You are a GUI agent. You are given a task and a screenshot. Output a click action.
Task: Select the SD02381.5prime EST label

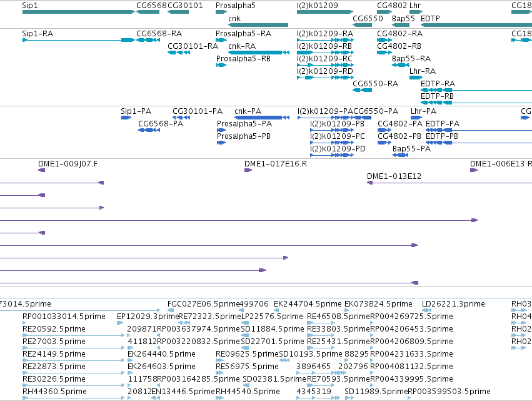tap(274, 379)
